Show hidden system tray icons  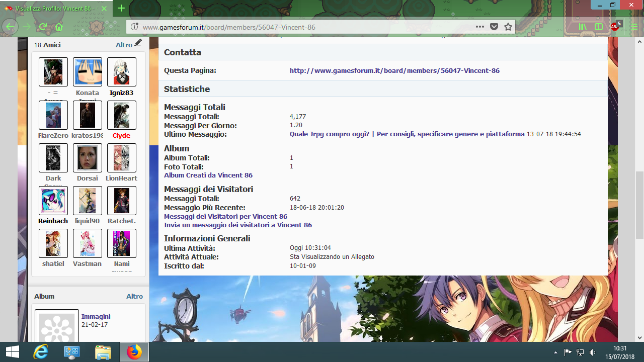click(555, 352)
